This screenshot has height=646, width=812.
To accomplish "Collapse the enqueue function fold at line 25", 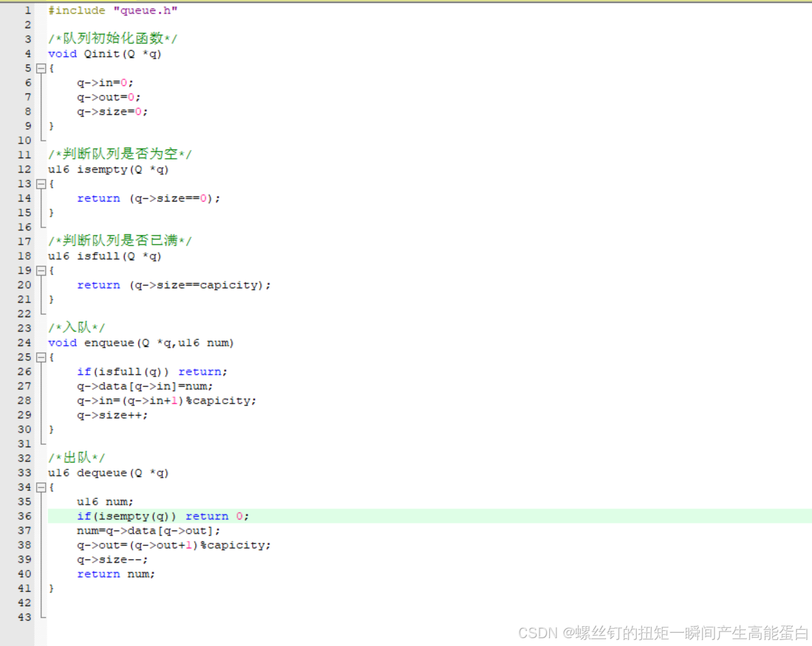I will (x=41, y=358).
